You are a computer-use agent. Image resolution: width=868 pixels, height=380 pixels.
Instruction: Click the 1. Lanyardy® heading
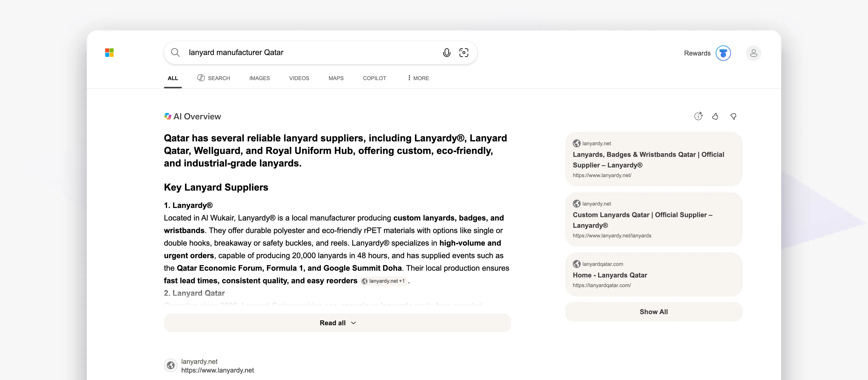188,205
